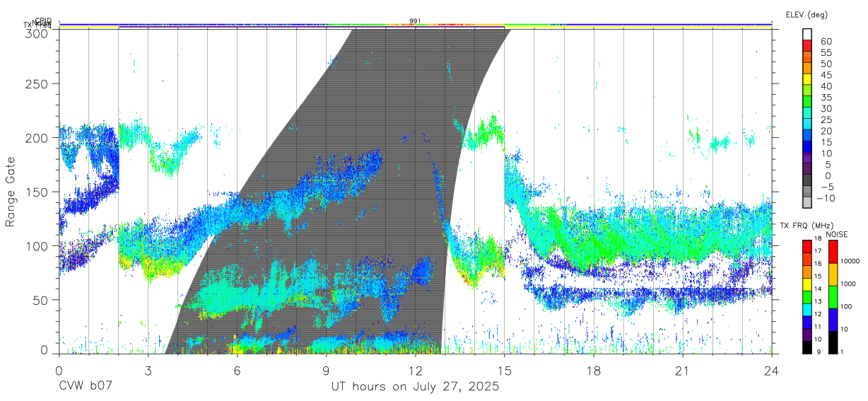The width and height of the screenshot is (868, 401).
Task: Click hour 18 on the UT time axis
Action: click(x=594, y=371)
